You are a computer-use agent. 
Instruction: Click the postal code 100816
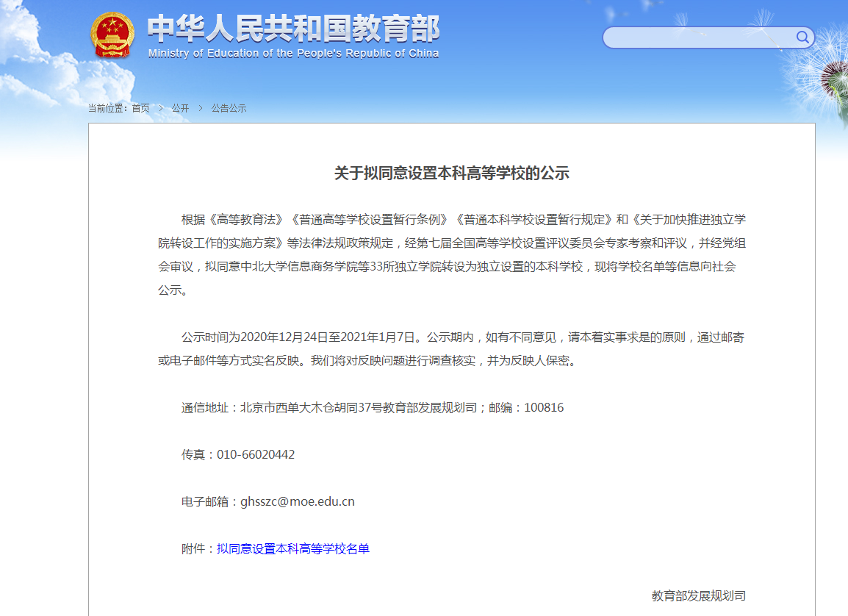[544, 408]
